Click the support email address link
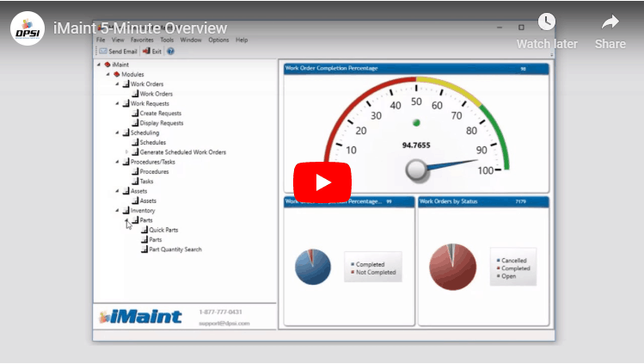644x364 pixels. point(224,324)
